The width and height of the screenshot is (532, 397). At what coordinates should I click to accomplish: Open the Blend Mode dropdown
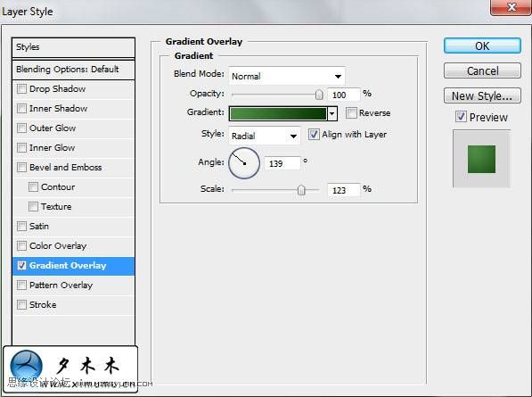tap(287, 76)
